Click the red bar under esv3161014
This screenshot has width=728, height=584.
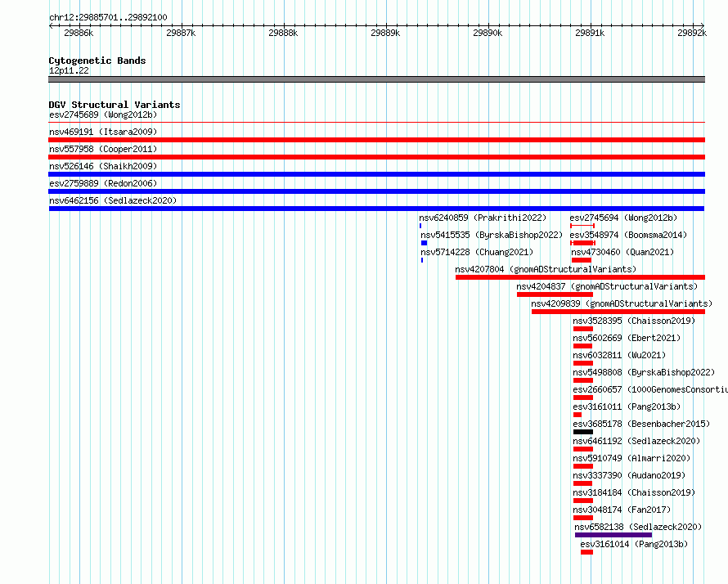[x=586, y=552]
